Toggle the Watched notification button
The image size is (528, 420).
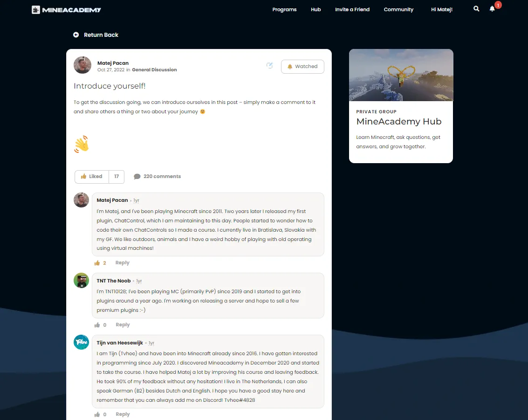pyautogui.click(x=302, y=66)
